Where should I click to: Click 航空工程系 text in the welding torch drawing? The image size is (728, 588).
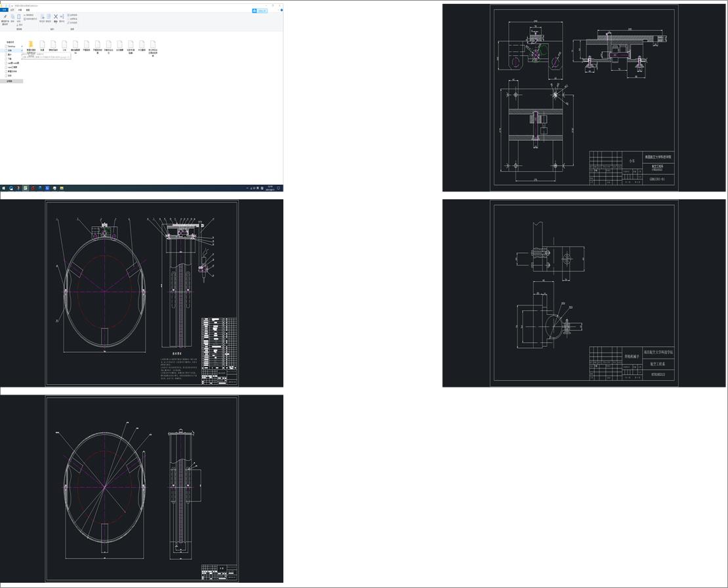657,364
